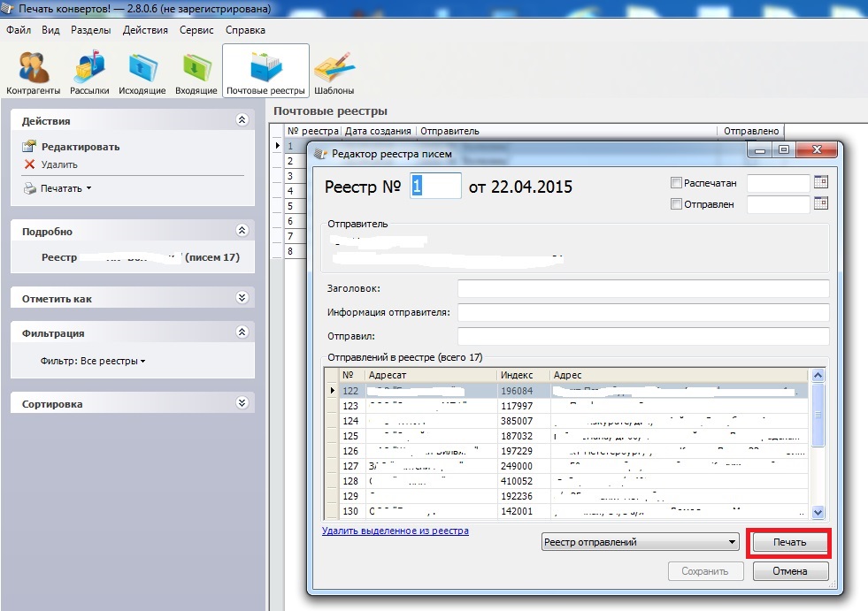Click the Печать button
Screen dimensions: 868x611
coord(789,542)
